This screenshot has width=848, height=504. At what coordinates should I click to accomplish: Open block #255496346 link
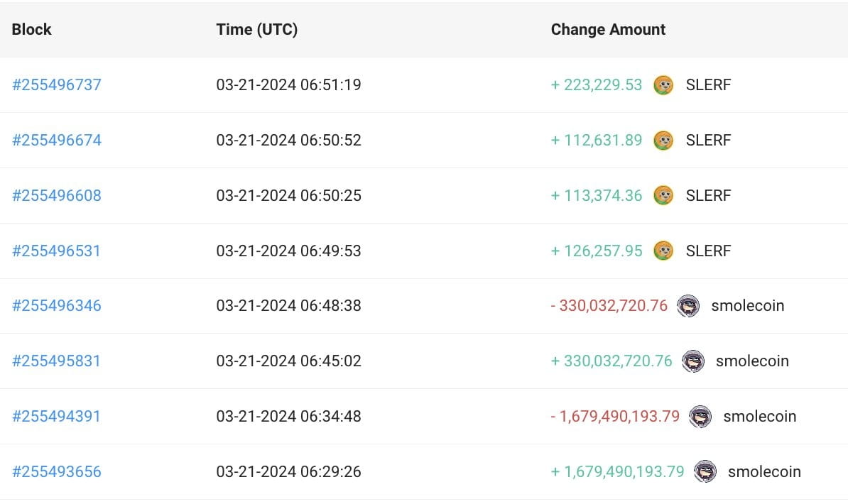57,305
